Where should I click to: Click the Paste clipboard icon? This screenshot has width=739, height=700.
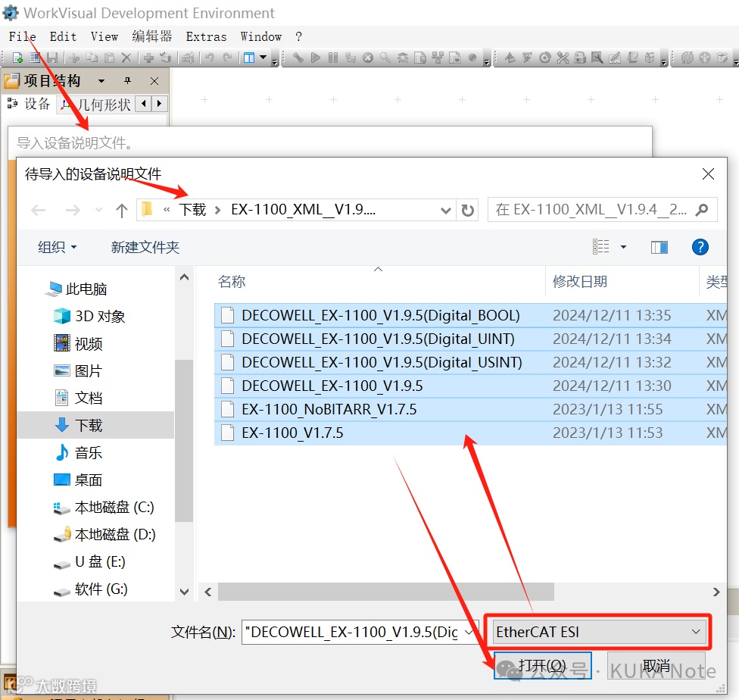tap(109, 58)
